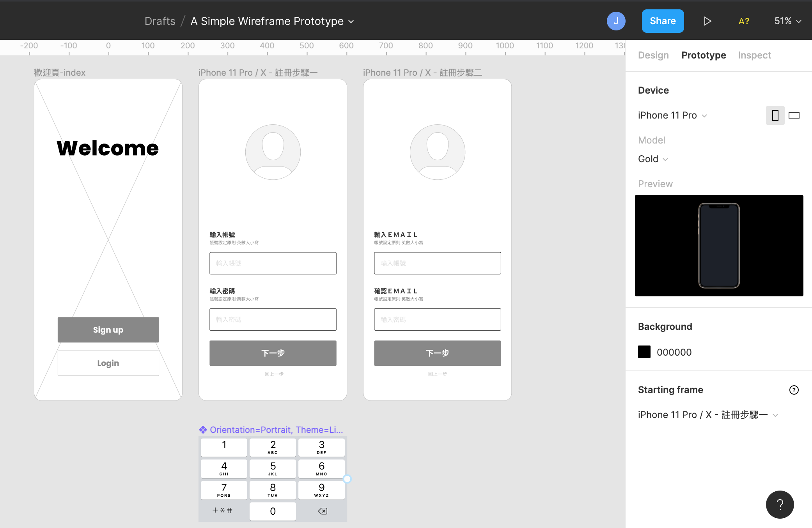Click the black background color swatch

click(644, 352)
